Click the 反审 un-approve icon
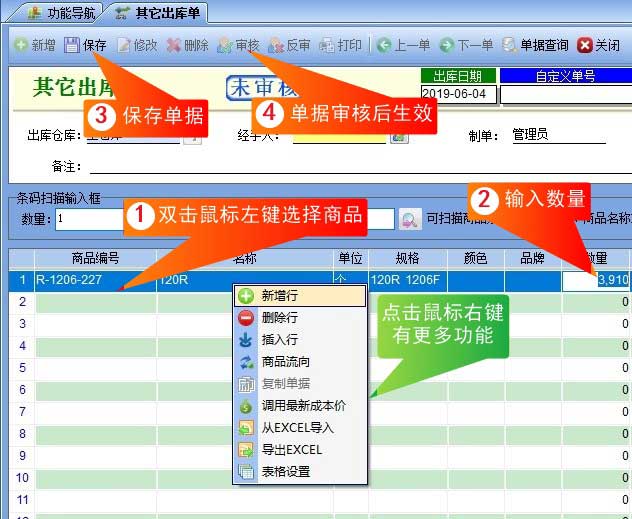This screenshot has width=632, height=519. pos(276,46)
